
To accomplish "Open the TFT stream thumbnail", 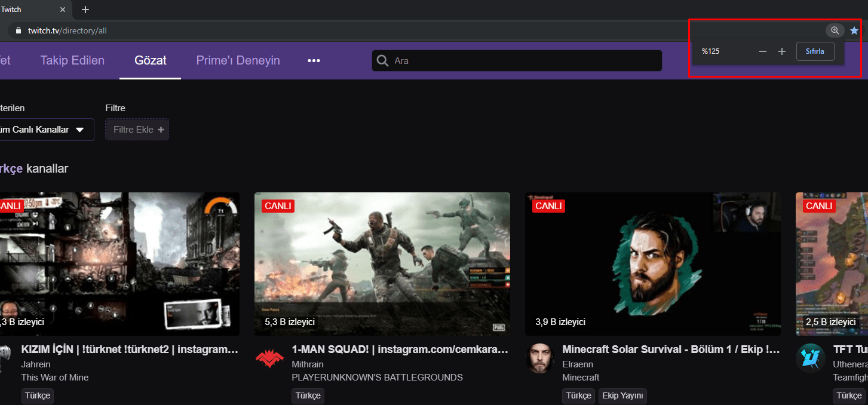I will click(x=832, y=263).
